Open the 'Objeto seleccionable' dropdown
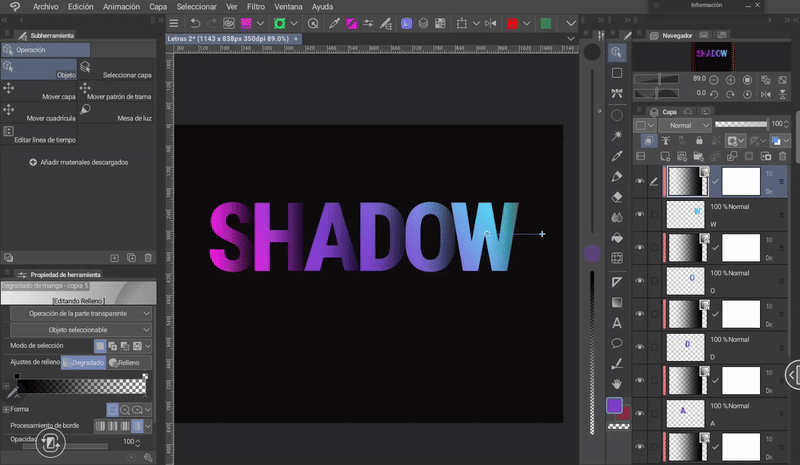Viewport: 800px width, 465px height. coord(82,329)
